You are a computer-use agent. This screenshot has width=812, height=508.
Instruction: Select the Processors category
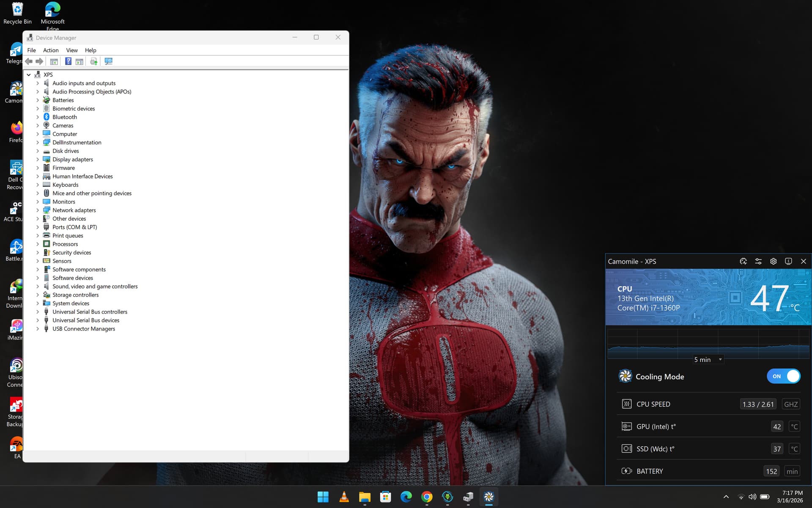pos(65,244)
